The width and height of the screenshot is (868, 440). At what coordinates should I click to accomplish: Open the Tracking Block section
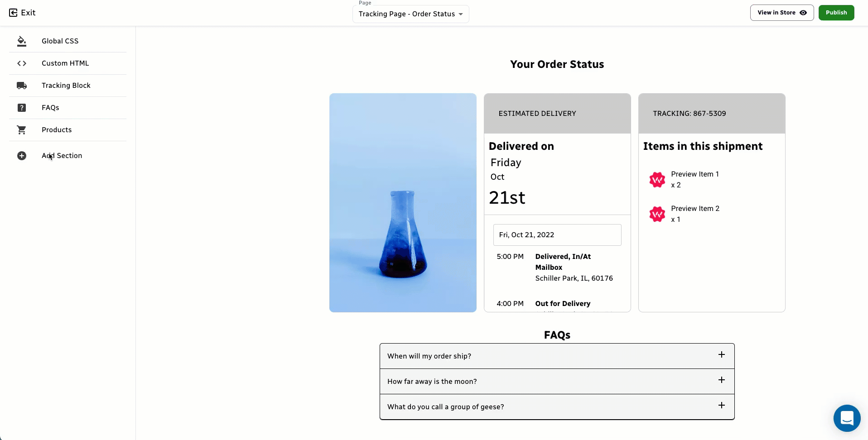(x=66, y=86)
